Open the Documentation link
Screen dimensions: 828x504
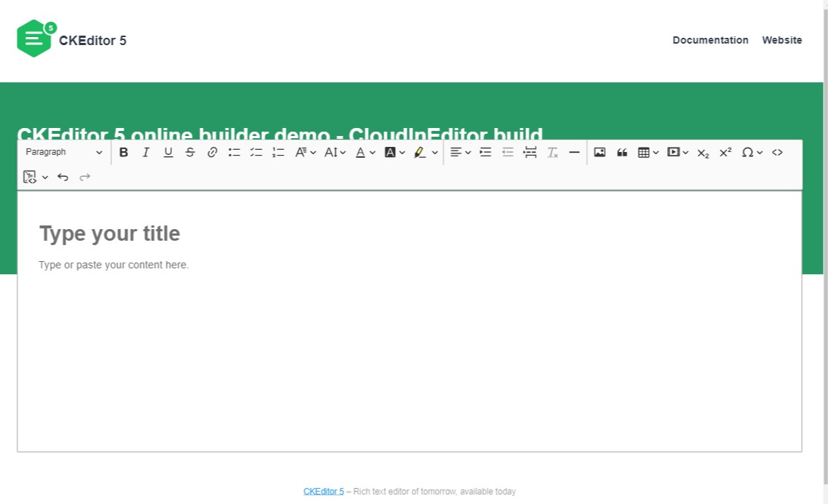point(710,40)
